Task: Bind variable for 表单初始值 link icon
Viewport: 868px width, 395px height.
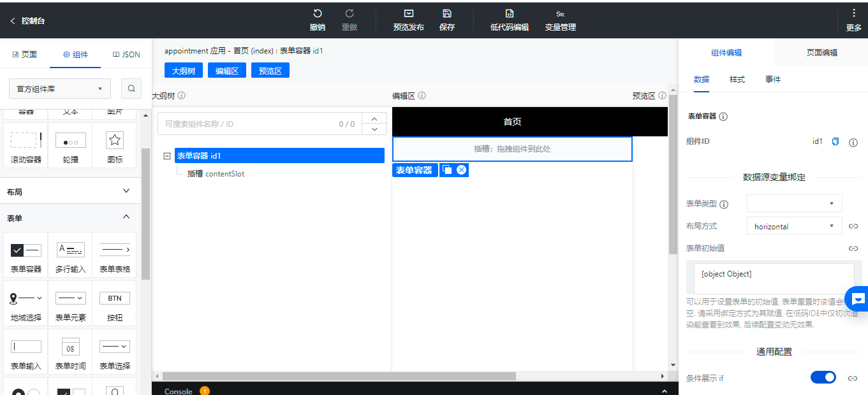Action: [x=853, y=248]
